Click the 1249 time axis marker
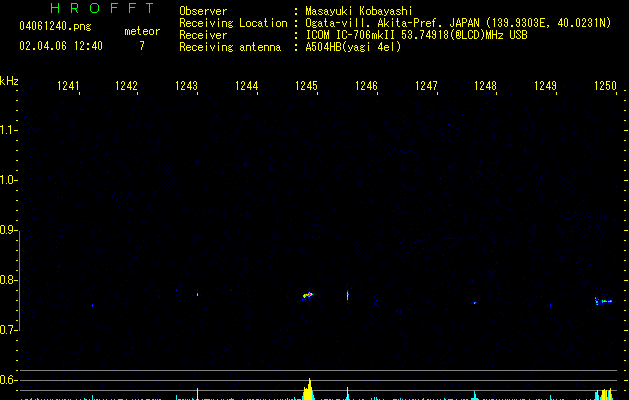Viewport: 629px width, 400px height. 546,86
